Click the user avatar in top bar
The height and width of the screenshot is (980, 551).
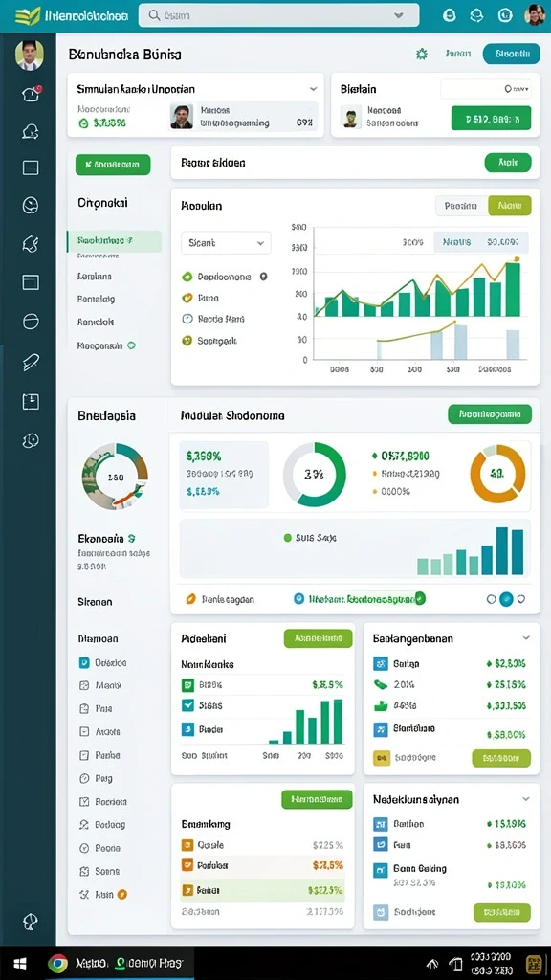pos(535,15)
